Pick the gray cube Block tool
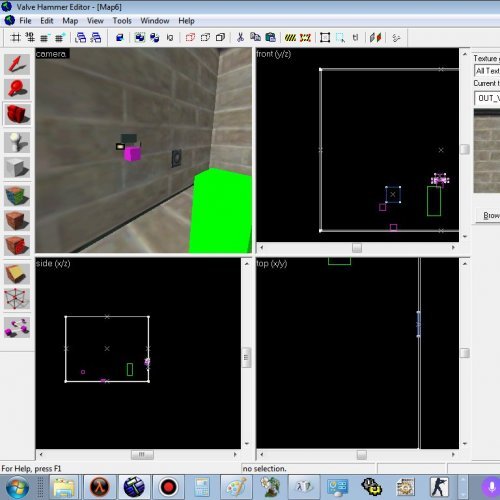The height and width of the screenshot is (500, 500). click(x=17, y=168)
